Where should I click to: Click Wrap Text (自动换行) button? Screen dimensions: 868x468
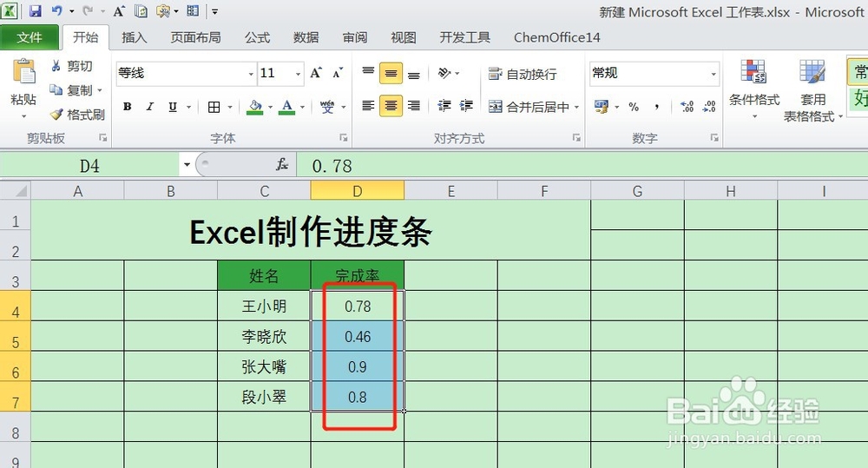point(522,74)
